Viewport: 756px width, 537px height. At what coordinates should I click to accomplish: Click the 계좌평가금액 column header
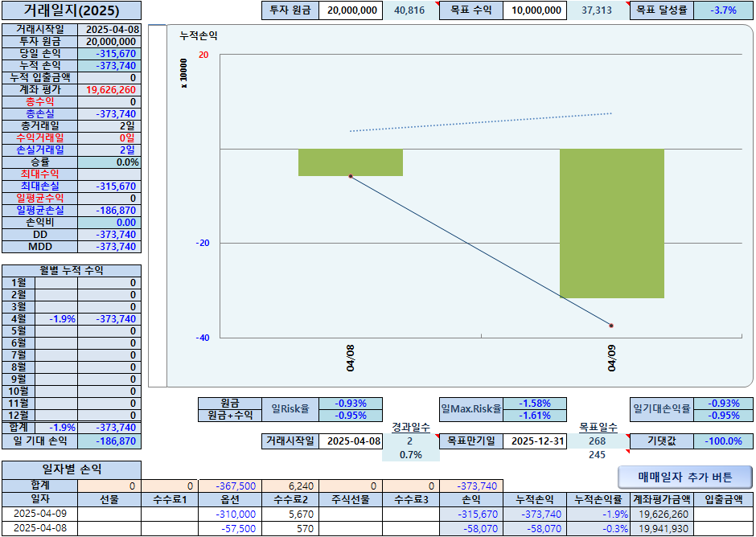tap(661, 499)
